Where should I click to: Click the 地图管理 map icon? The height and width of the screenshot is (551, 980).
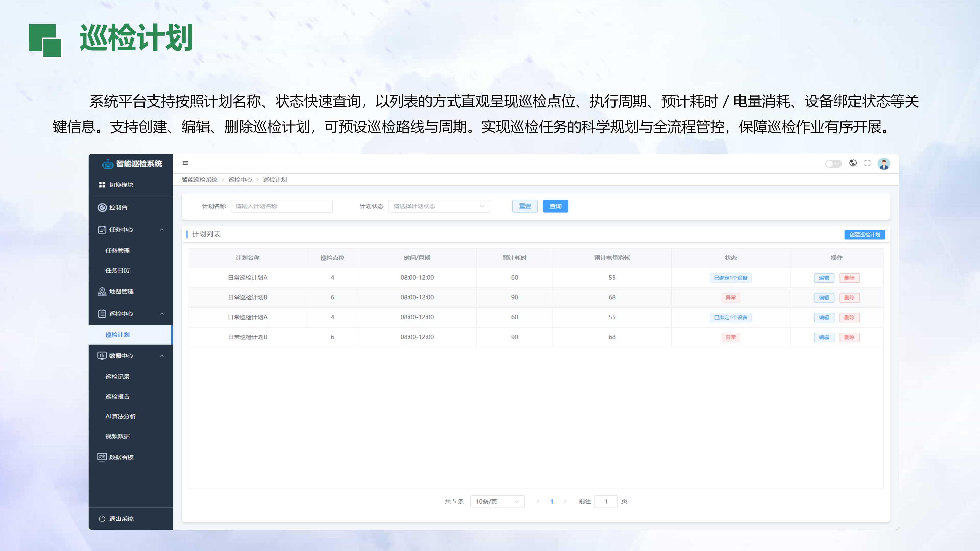102,291
